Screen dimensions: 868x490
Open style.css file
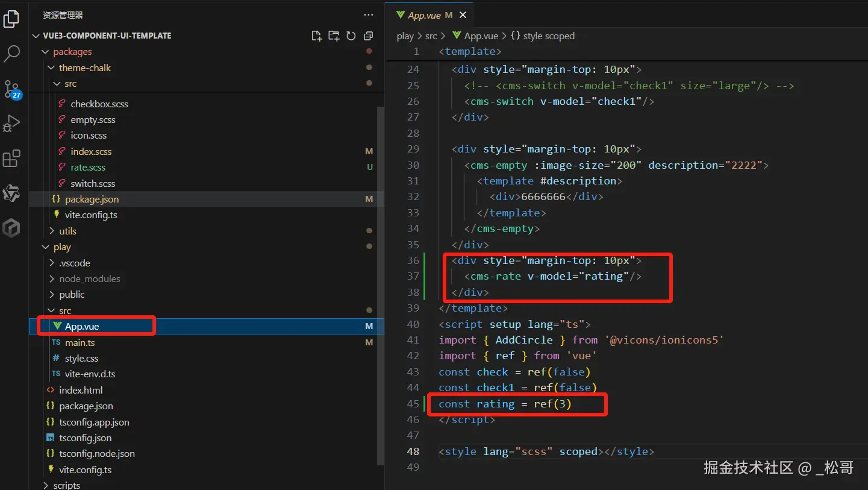tap(81, 359)
